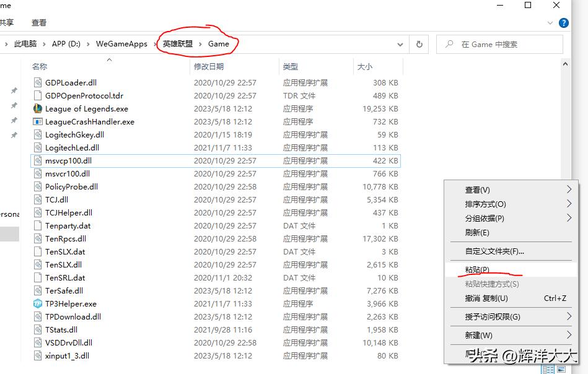
Task: Click the 19,253 KB size value
Action: coord(380,109)
